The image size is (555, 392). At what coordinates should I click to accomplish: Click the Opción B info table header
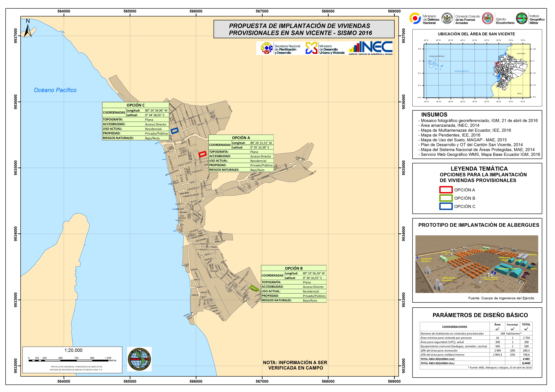[x=293, y=268]
